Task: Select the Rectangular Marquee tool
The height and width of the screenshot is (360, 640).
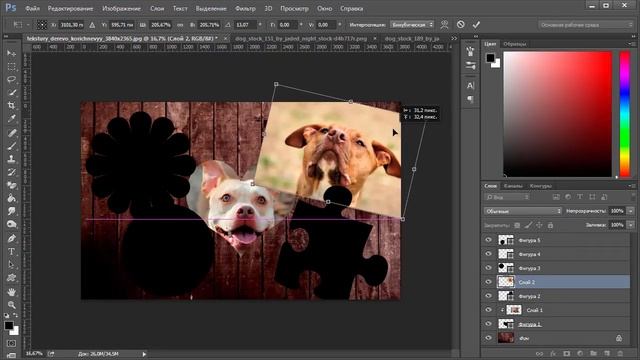Action: point(11,66)
